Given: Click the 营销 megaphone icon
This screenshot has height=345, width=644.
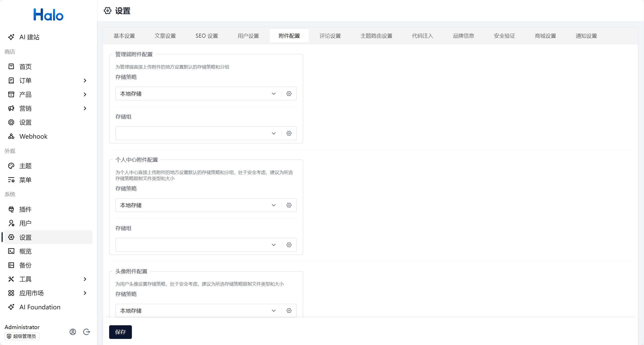Looking at the screenshot, I should (x=11, y=108).
